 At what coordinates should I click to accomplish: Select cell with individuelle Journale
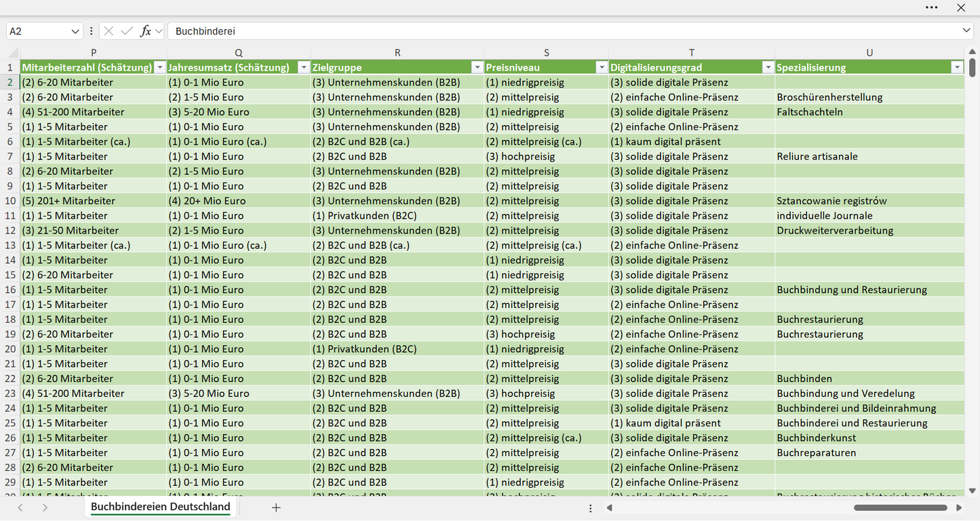click(869, 216)
